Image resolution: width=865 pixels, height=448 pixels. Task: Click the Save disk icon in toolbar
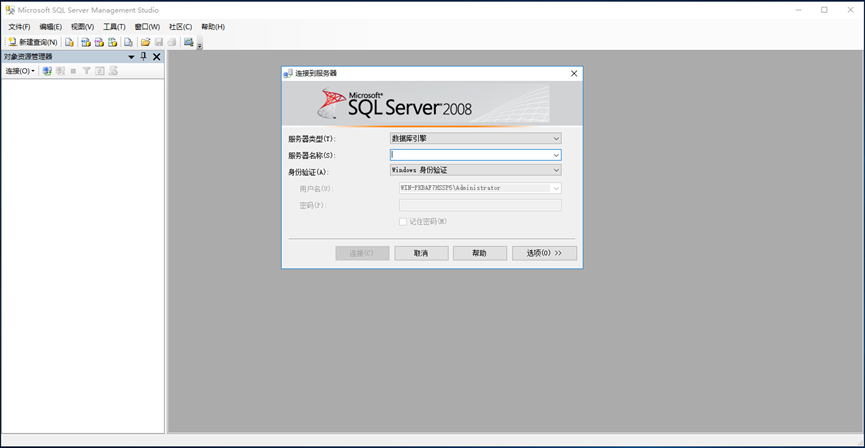click(x=159, y=42)
